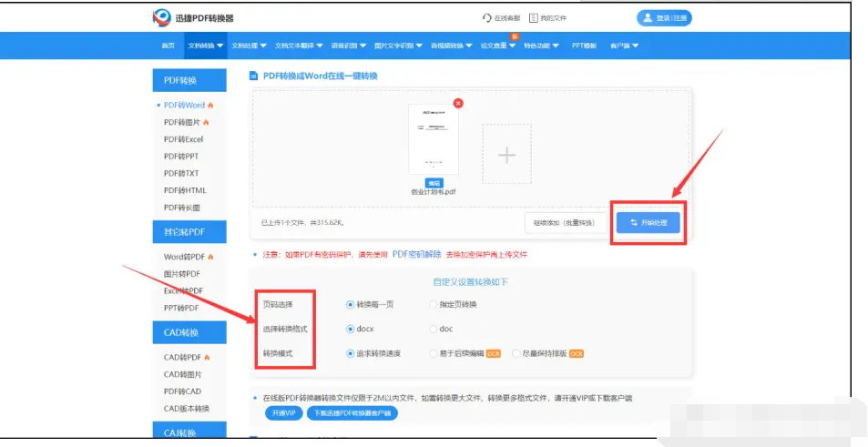Open the PPT模板 navigation item
868x447 pixels.
[584, 46]
